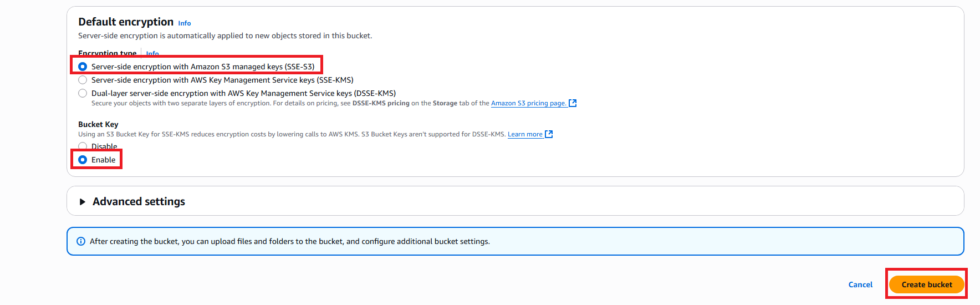The width and height of the screenshot is (980, 305).
Task: Click external link icon after S3 pricing page
Action: pyautogui.click(x=573, y=103)
